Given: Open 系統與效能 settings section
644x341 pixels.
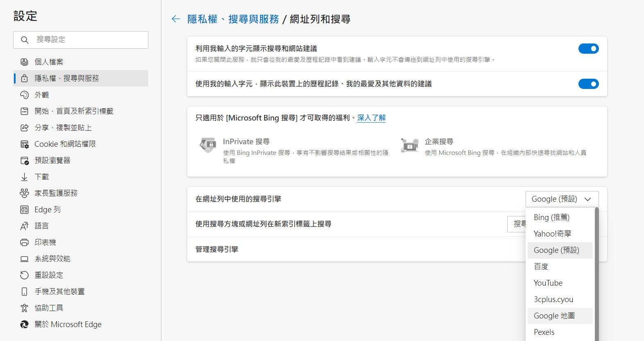Looking at the screenshot, I should click(x=81, y=259).
